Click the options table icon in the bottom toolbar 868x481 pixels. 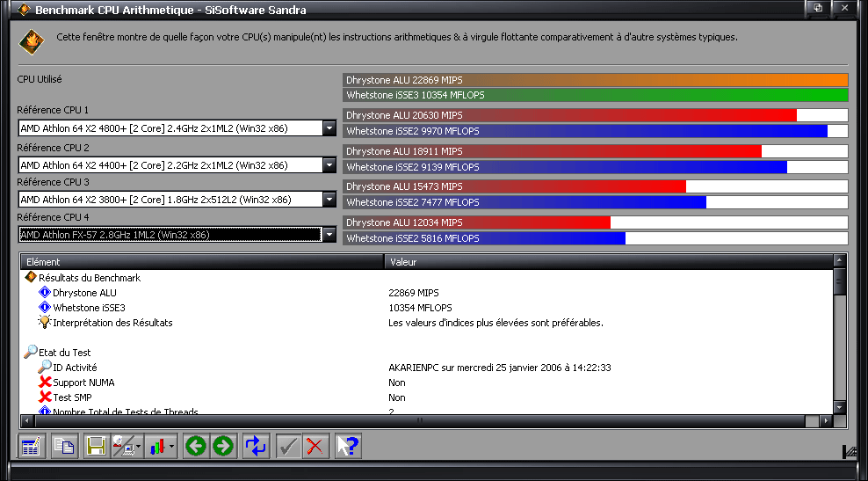click(31, 446)
